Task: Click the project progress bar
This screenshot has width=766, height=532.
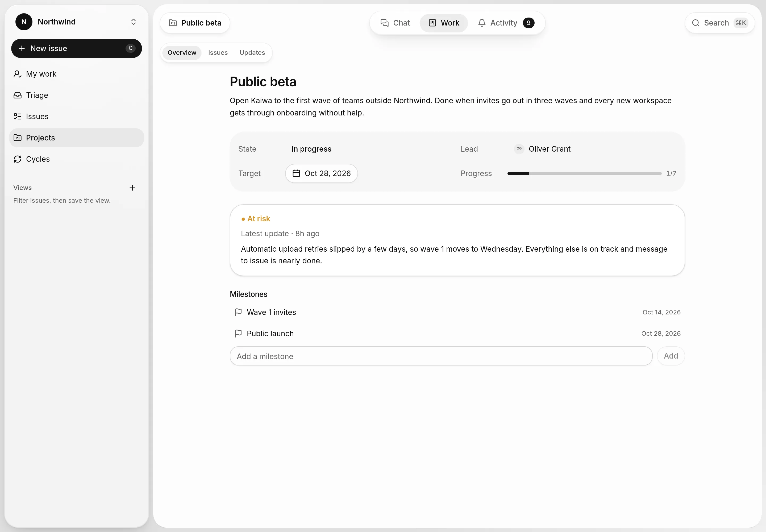Action: pyautogui.click(x=584, y=173)
